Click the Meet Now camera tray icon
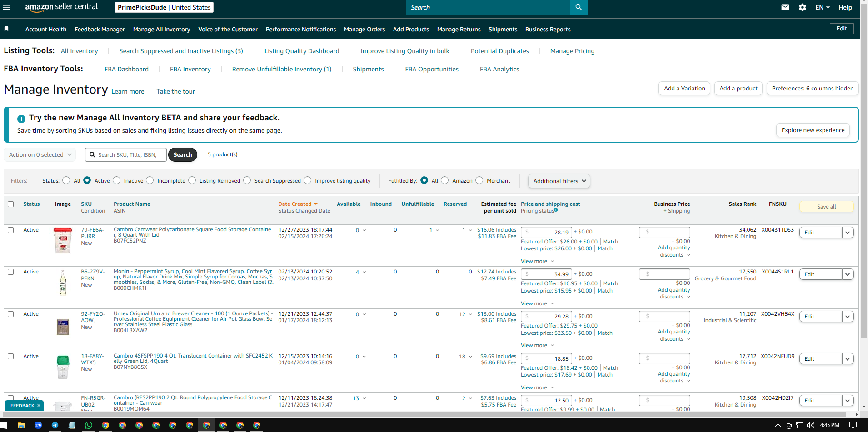The image size is (868, 432). click(x=789, y=425)
